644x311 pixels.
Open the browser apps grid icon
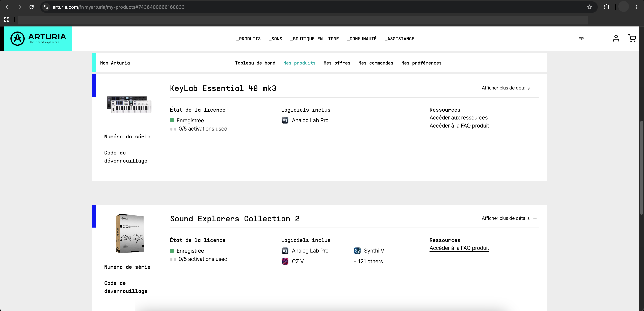[7, 19]
